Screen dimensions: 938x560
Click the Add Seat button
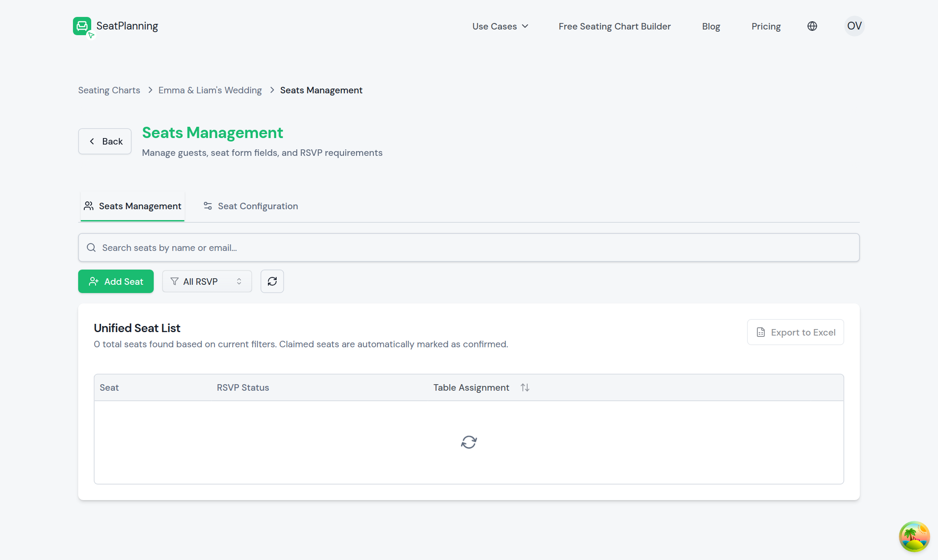(x=116, y=281)
